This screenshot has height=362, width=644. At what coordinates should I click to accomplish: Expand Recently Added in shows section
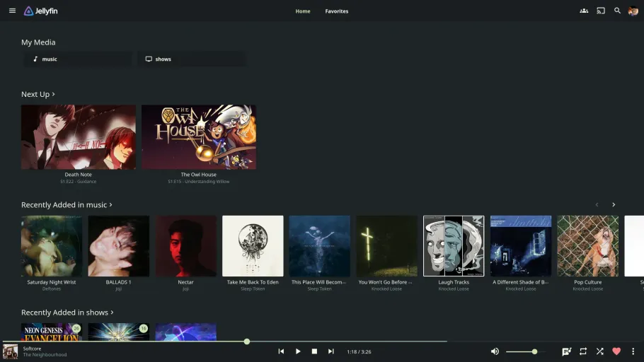67,313
